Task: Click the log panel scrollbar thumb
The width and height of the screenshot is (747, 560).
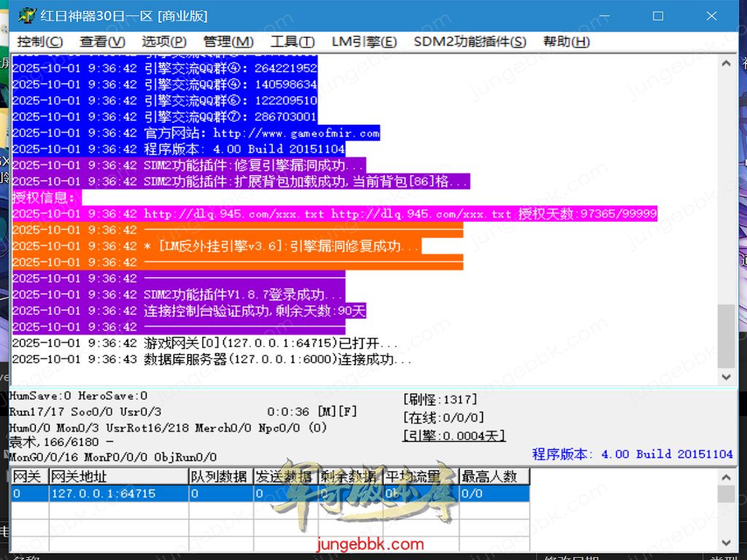Action: pyautogui.click(x=726, y=335)
